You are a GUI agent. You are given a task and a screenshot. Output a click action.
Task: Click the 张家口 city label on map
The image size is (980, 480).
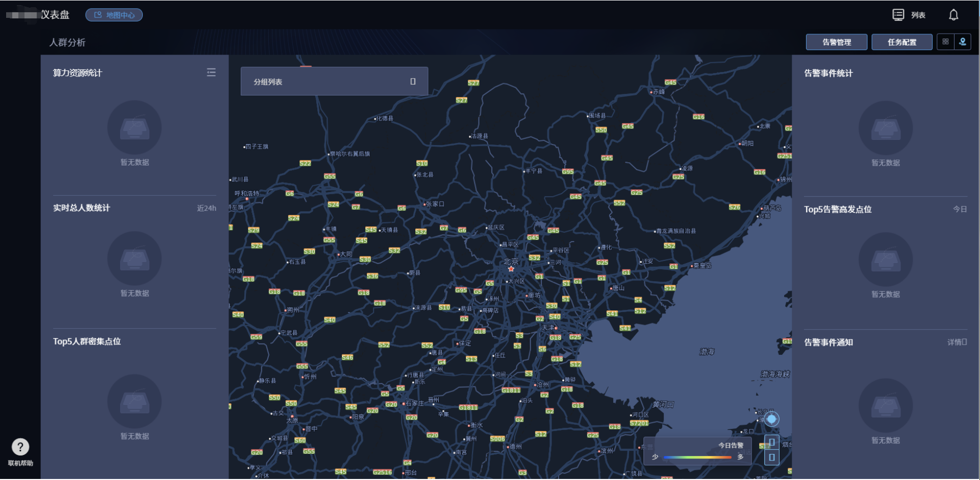[x=435, y=204]
